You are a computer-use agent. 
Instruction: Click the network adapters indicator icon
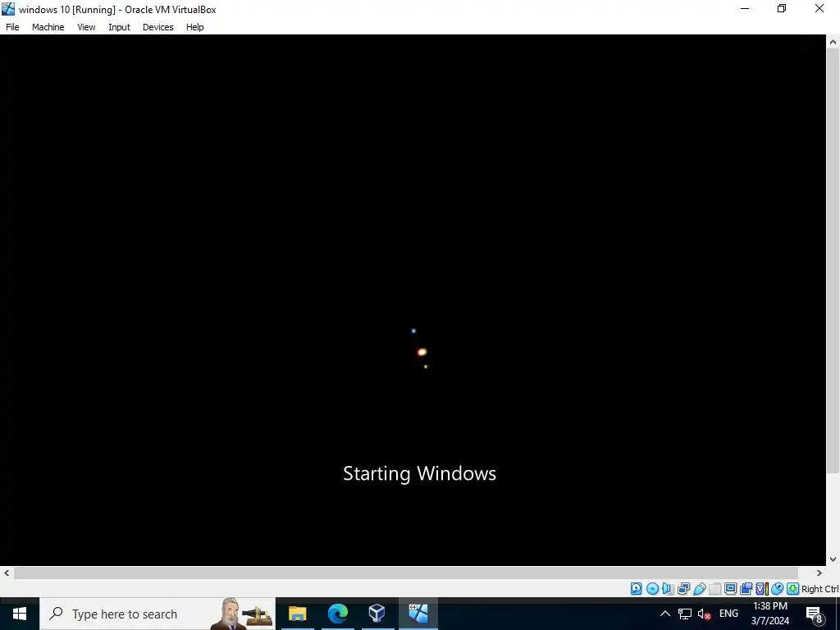pos(683,589)
